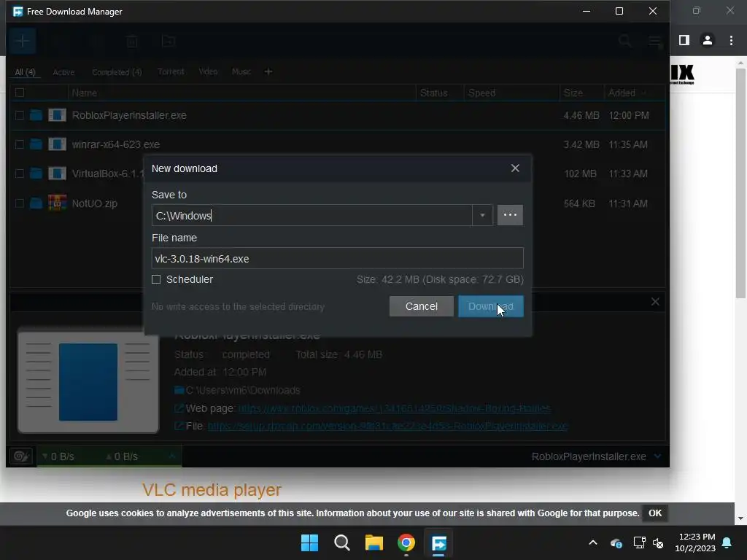Image resolution: width=747 pixels, height=560 pixels.
Task: Close the download details panel
Action: tap(655, 301)
